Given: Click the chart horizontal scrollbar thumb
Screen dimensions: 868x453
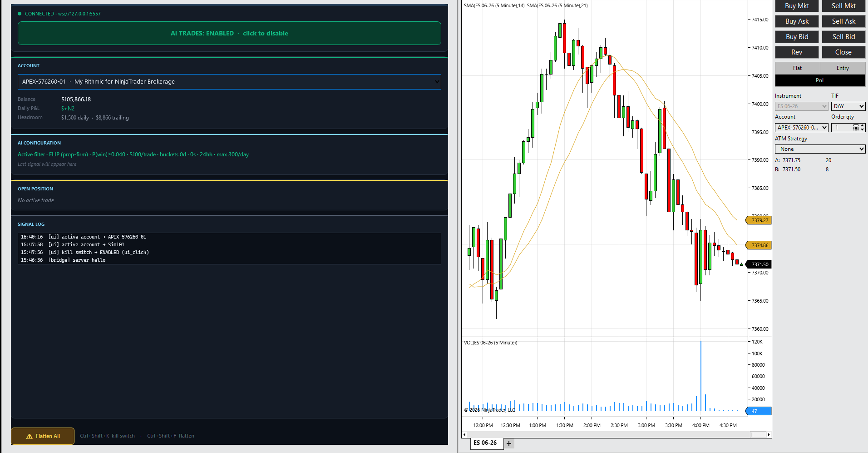Looking at the screenshot, I should (x=758, y=435).
